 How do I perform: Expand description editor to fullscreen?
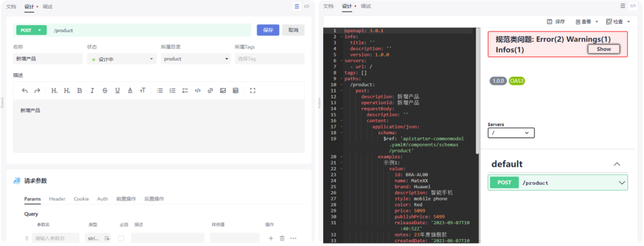(253, 91)
